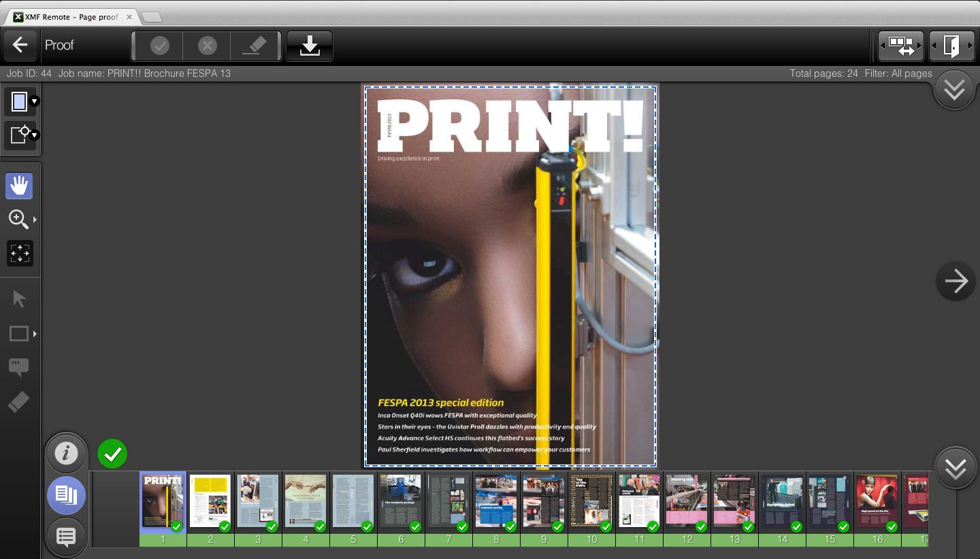Select the Zoom magnifier tool
Viewport: 980px width, 559px height.
point(18,219)
